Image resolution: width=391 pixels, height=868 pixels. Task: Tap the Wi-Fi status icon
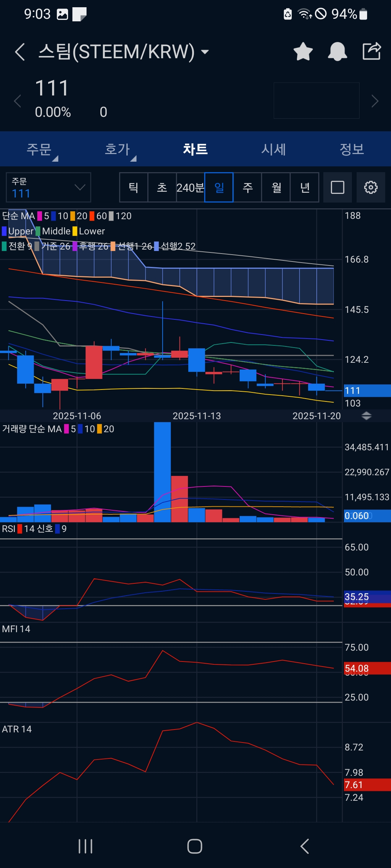click(x=304, y=14)
